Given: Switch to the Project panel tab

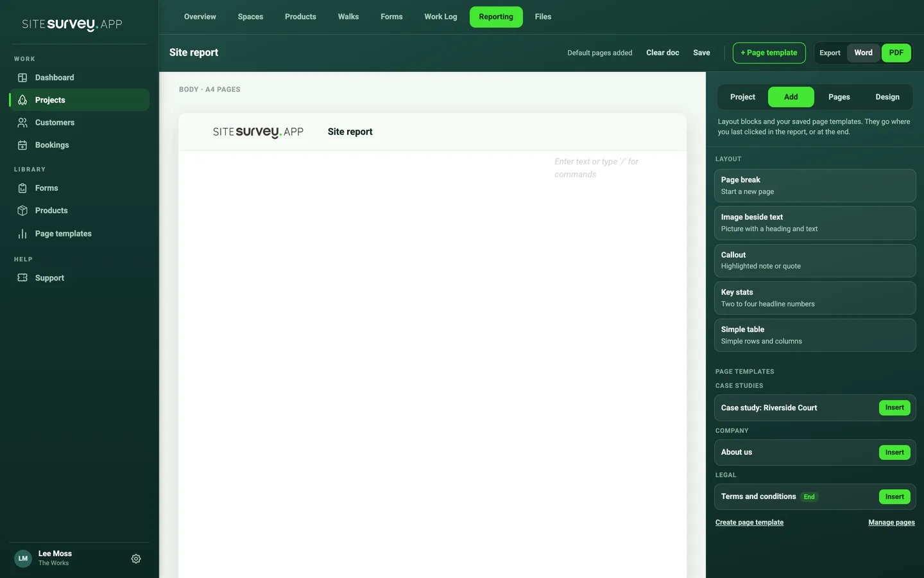Looking at the screenshot, I should tap(742, 97).
